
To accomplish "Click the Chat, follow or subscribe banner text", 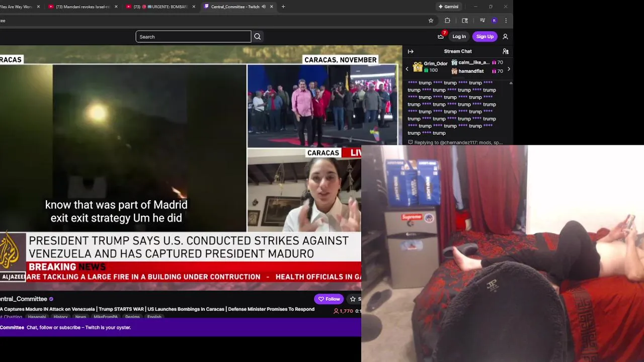I will point(78,327).
